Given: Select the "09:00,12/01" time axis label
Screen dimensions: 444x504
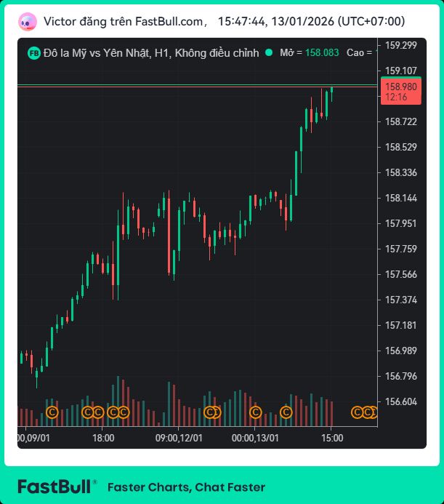Looking at the screenshot, I should (179, 438).
